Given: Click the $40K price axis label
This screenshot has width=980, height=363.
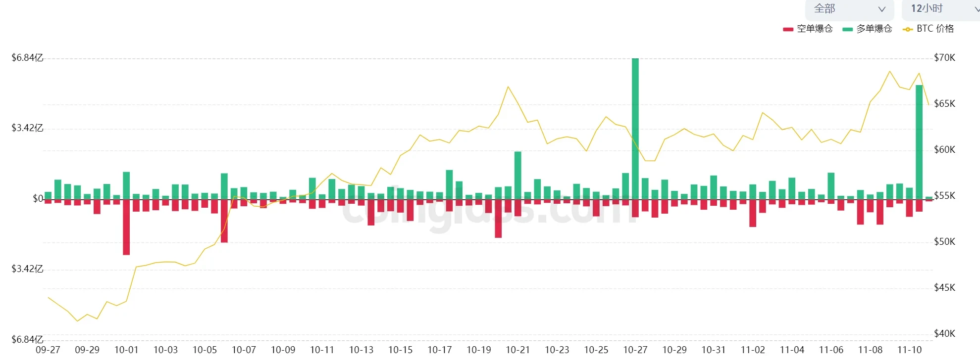Looking at the screenshot, I should coord(944,334).
